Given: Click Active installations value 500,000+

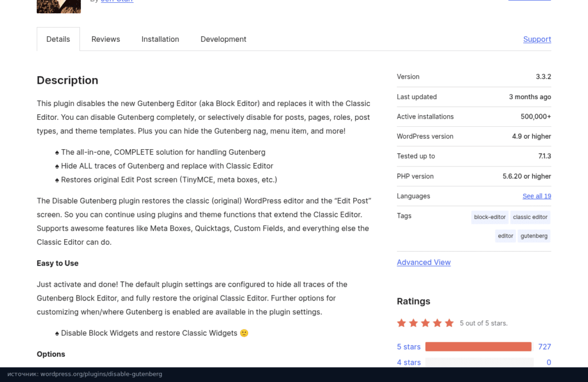Looking at the screenshot, I should tap(536, 116).
